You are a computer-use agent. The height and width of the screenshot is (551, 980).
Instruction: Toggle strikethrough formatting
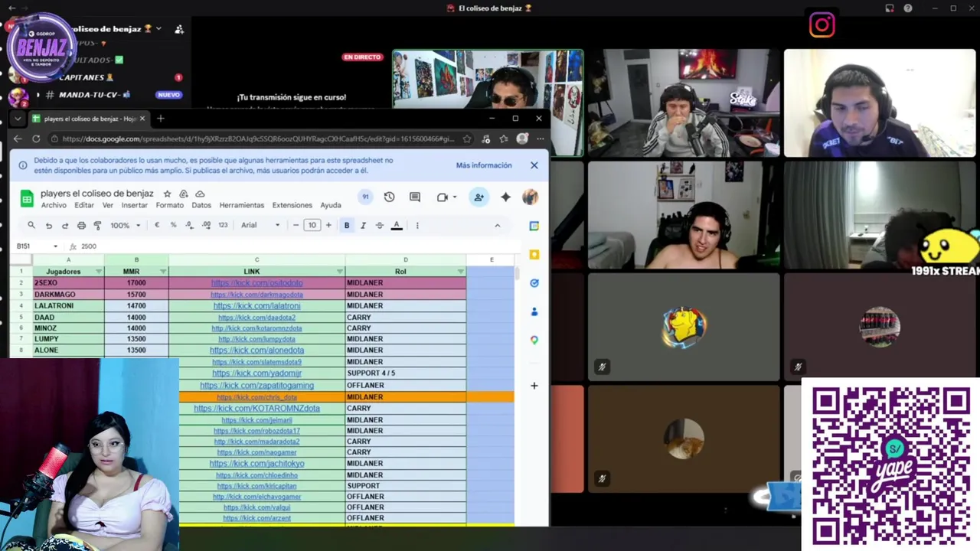click(x=379, y=225)
